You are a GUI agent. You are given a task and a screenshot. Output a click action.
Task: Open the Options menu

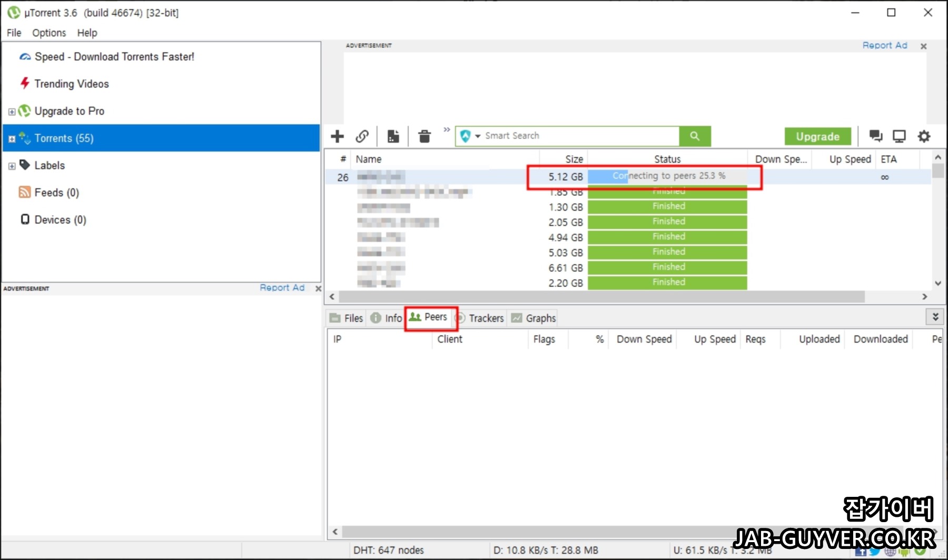click(49, 33)
